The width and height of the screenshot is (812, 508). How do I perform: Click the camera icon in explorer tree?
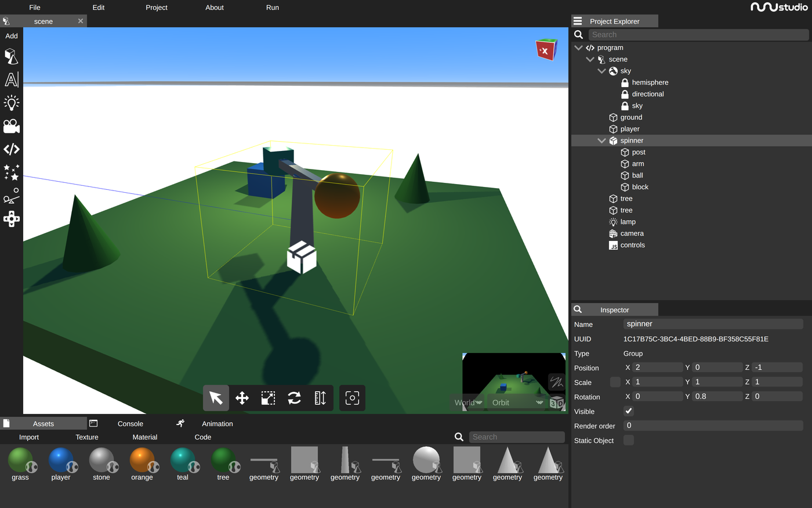point(613,233)
